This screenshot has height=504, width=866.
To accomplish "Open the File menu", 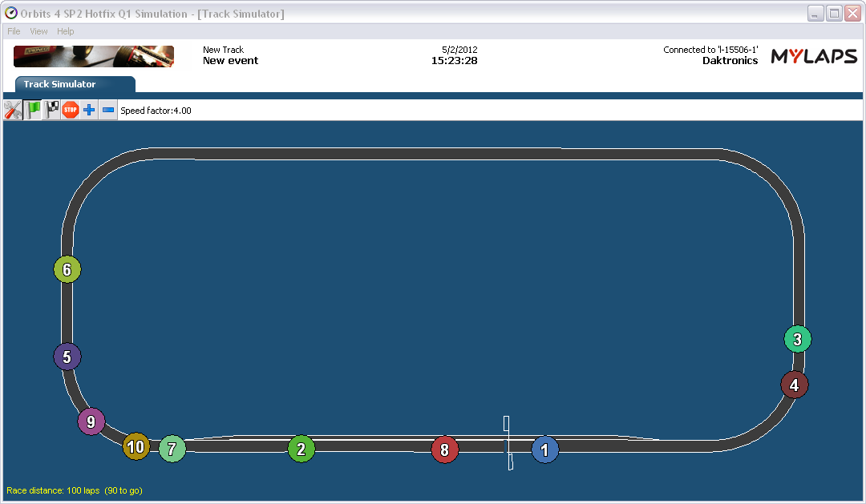I will click(14, 31).
